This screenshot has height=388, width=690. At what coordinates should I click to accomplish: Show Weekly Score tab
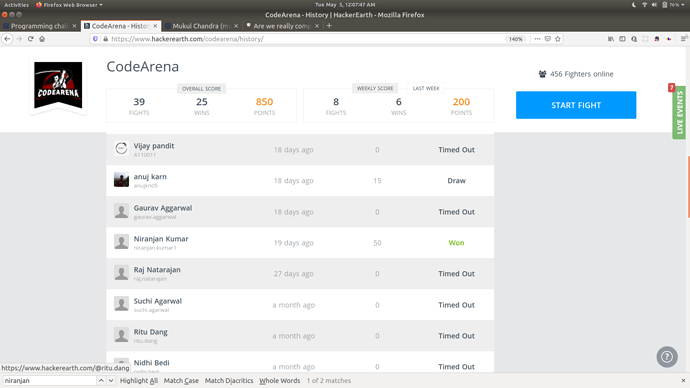click(375, 88)
